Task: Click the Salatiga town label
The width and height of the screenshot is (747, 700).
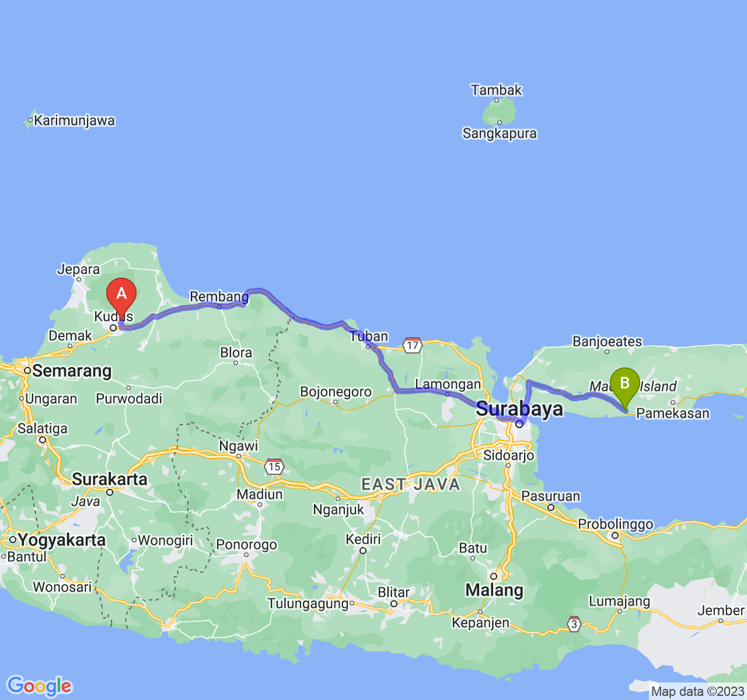Action: tap(43, 428)
